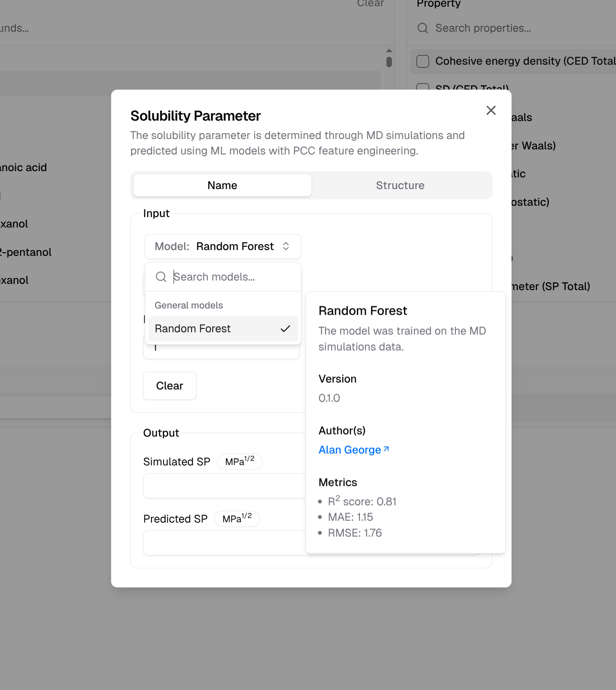Click MPa unit badge next to Simulated SP
Image resolution: width=616 pixels, height=690 pixels.
point(240,461)
